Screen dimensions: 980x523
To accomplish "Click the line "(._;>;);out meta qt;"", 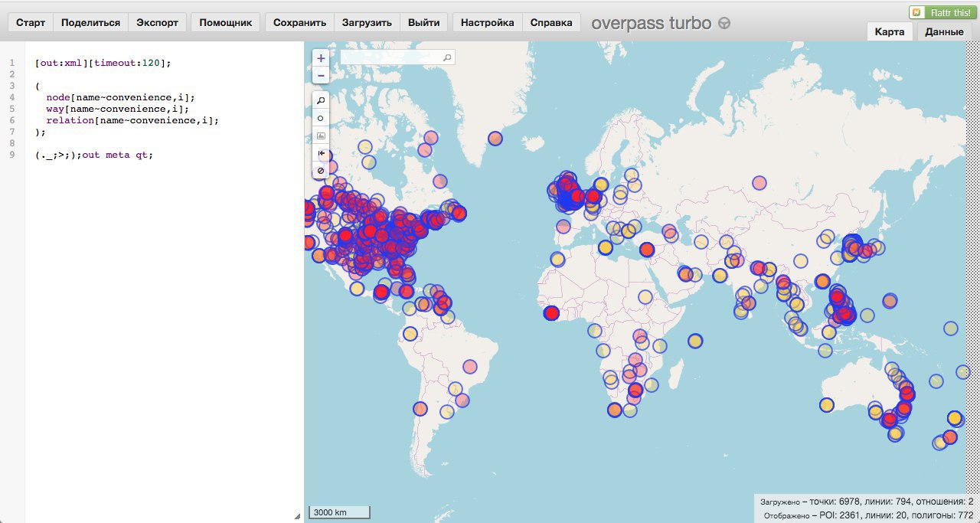I will [94, 155].
